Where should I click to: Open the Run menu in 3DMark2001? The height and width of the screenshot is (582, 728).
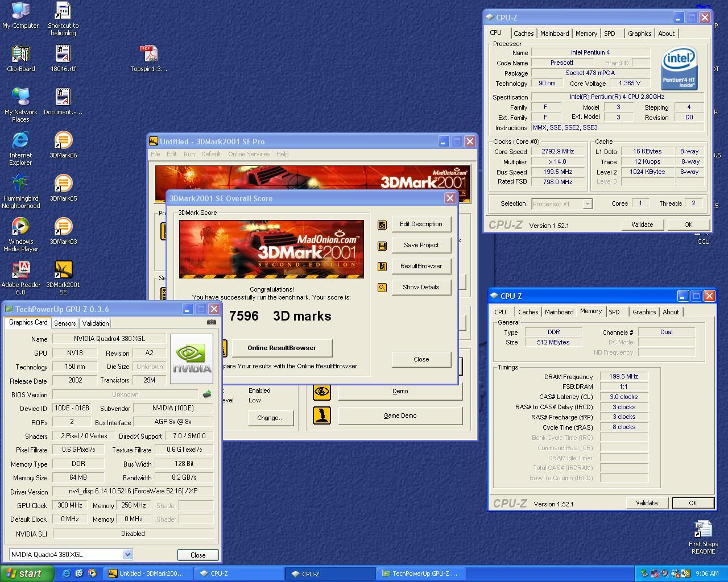click(x=189, y=154)
